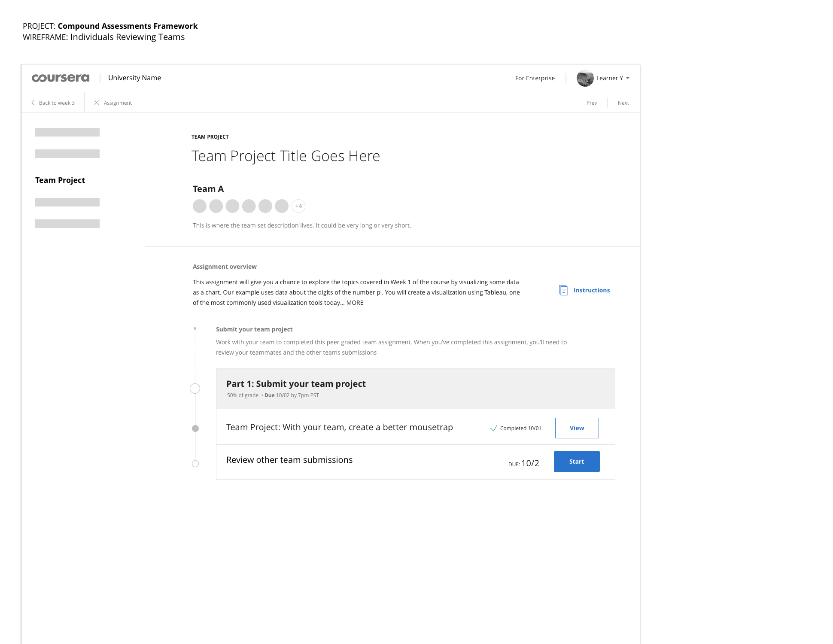833x644 pixels.
Task: Click the Part 1 timeline circle marker
Action: coord(195,389)
